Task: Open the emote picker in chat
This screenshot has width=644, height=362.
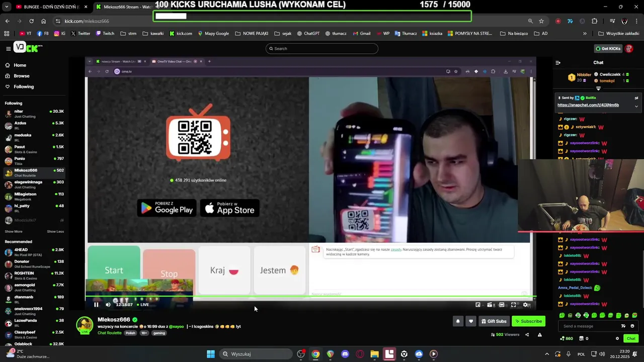Action: 632,326
